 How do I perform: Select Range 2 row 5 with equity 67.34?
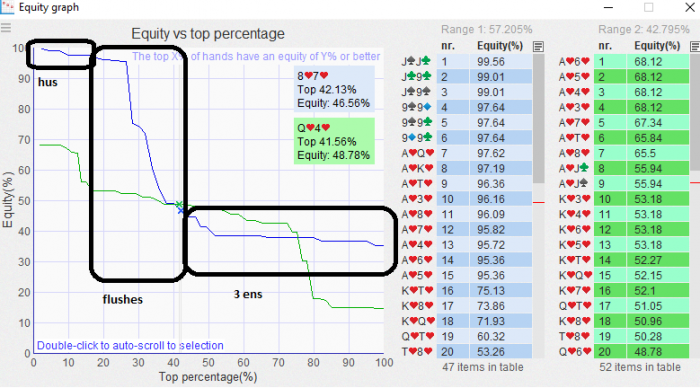[623, 123]
